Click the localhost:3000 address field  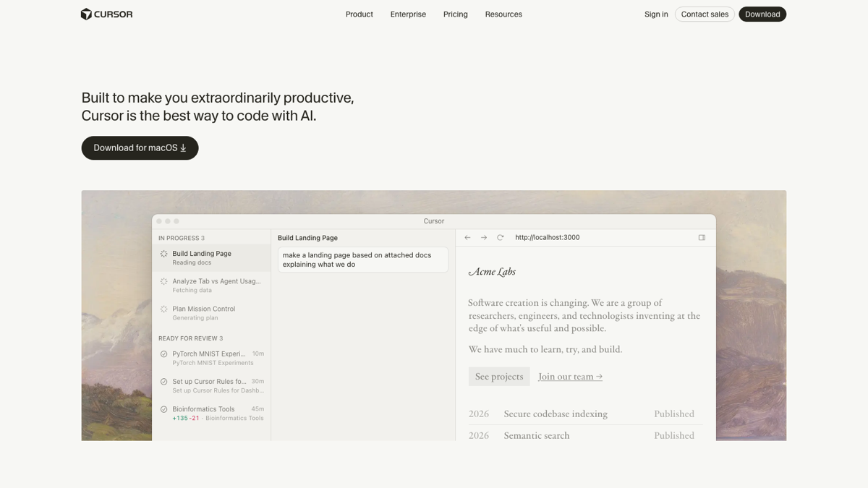548,237
